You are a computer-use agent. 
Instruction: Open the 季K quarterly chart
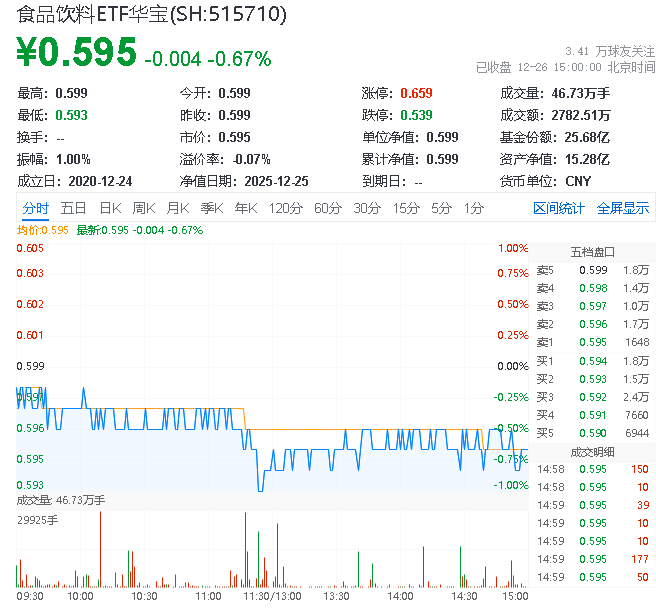click(x=211, y=208)
